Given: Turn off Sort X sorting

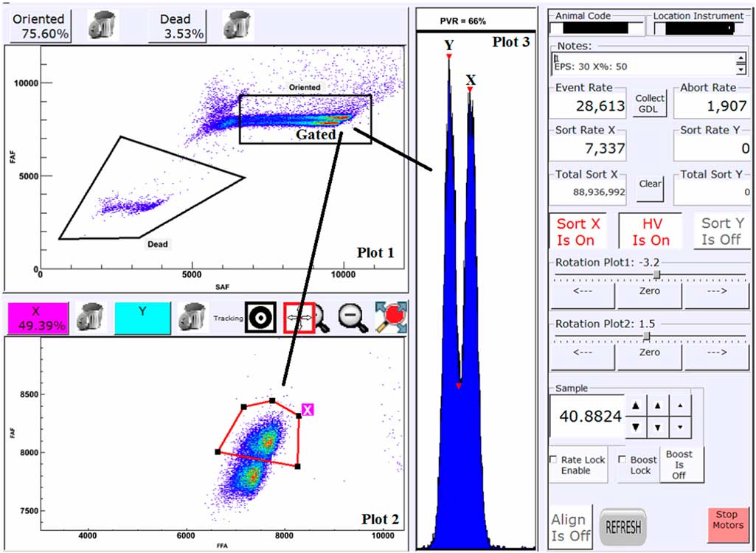Looking at the screenshot, I should (580, 231).
